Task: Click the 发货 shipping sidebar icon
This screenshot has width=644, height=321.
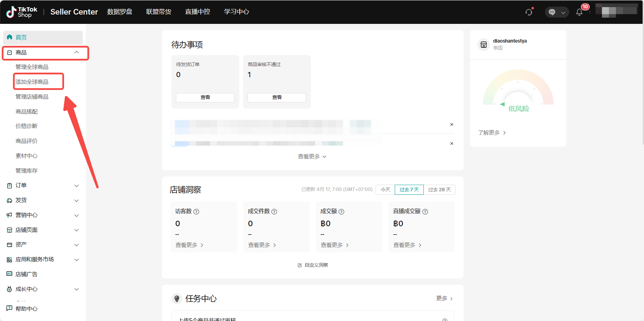Action: (9, 200)
